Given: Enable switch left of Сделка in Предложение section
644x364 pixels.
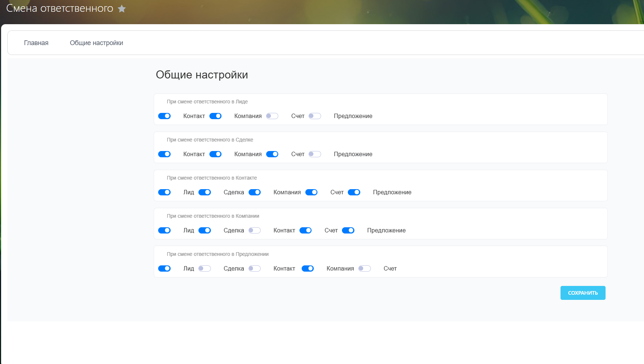Looking at the screenshot, I should tap(205, 269).
